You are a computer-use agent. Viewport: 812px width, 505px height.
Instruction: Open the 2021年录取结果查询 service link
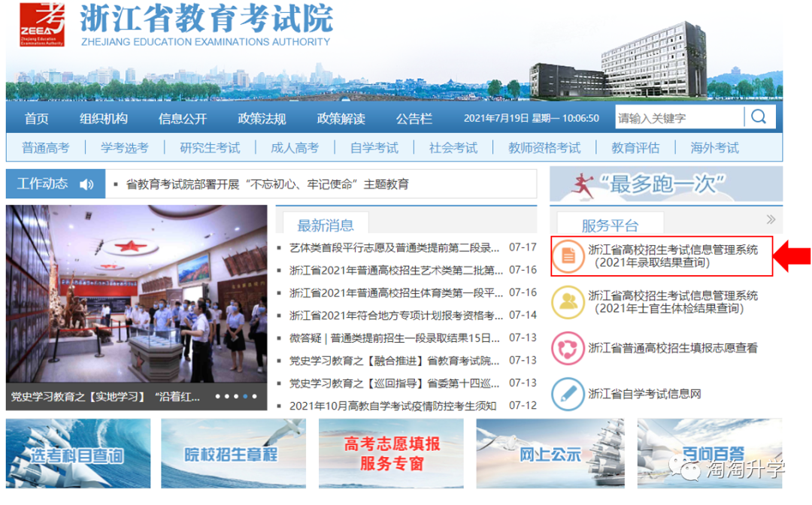(673, 256)
